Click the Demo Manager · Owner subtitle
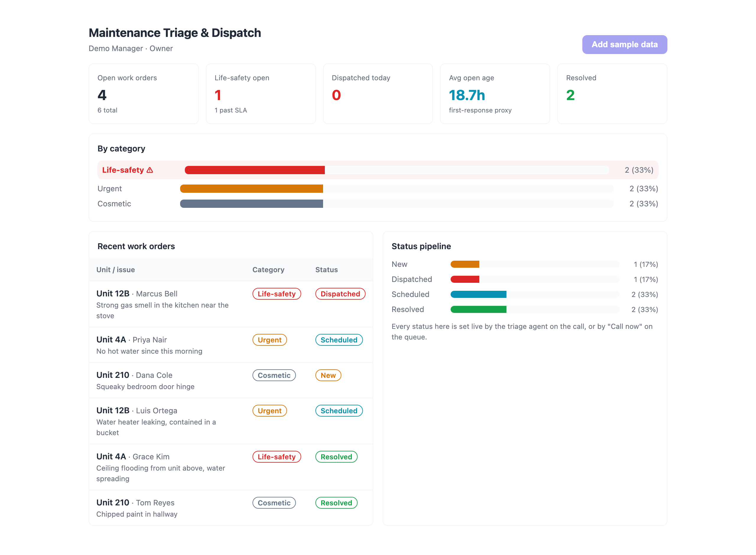 click(131, 48)
